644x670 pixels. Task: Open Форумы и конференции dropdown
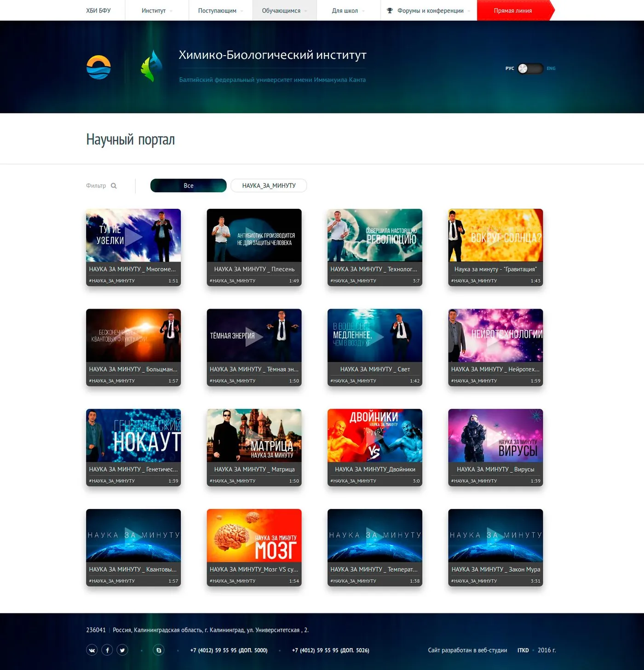click(x=429, y=11)
